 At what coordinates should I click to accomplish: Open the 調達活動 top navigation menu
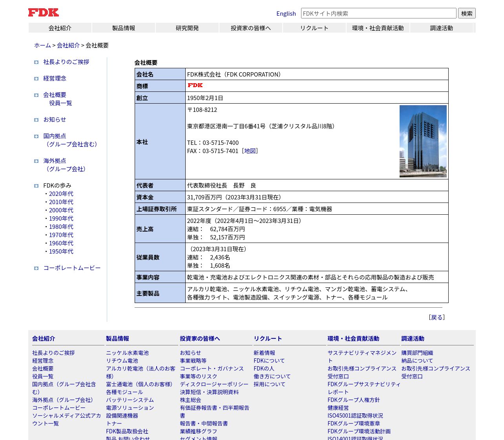[442, 28]
